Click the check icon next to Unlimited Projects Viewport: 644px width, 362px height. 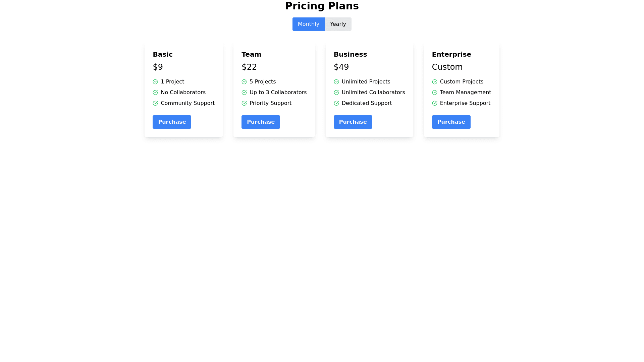[x=336, y=82]
